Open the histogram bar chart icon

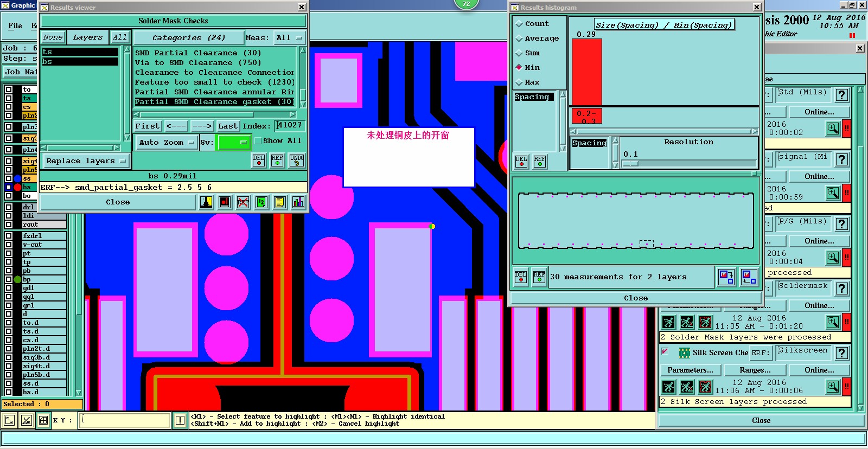[x=298, y=202]
